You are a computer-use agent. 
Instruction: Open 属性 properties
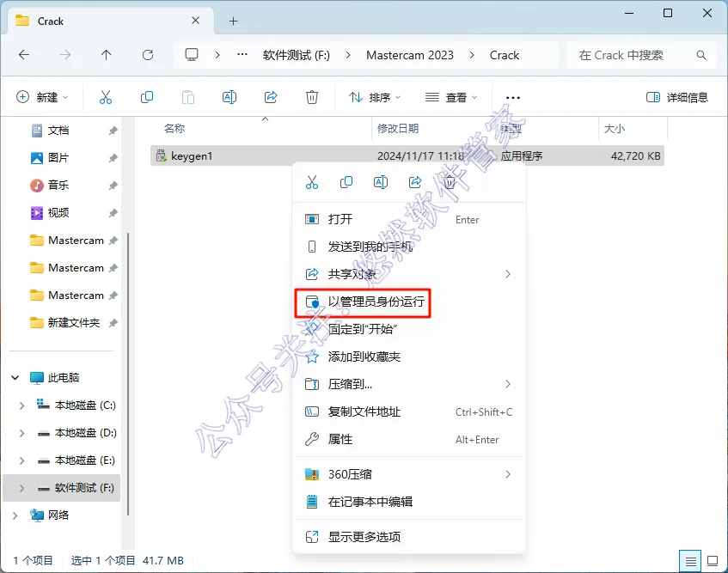pyautogui.click(x=409, y=439)
